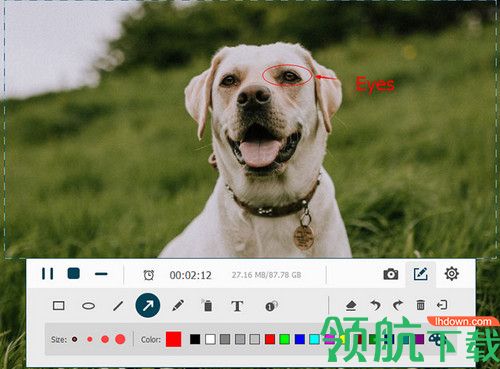Redo the annotation
Viewport: 500px width, 369px height.
[x=398, y=305]
